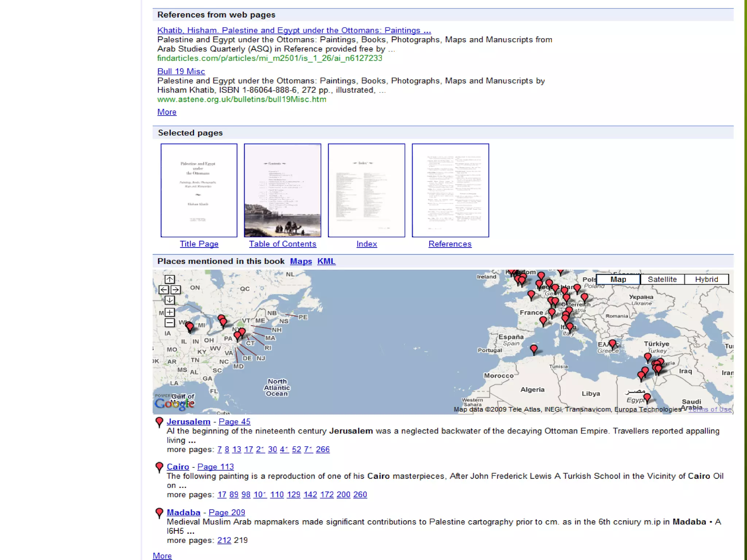Switch map to Hybrid view
The image size is (747, 560).
(x=706, y=279)
